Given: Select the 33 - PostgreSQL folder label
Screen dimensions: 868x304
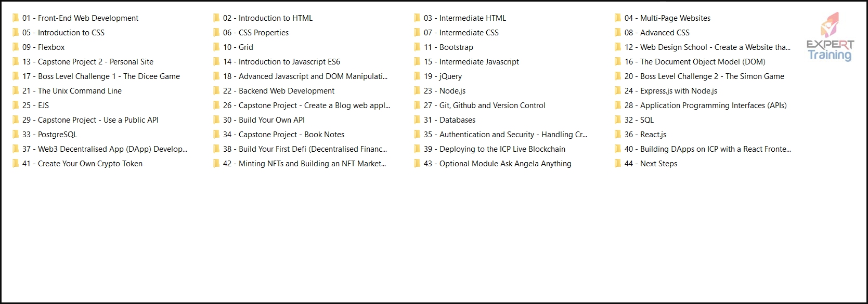Looking at the screenshot, I should (49, 135).
